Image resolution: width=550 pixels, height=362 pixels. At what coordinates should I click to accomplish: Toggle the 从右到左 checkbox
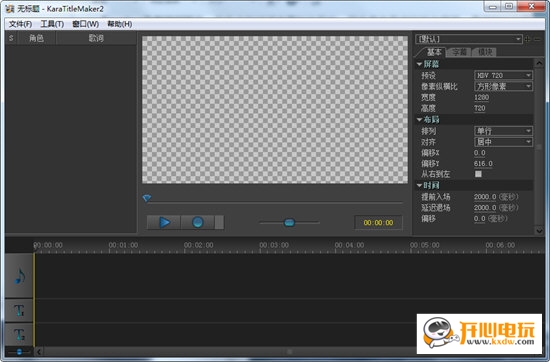click(x=478, y=174)
